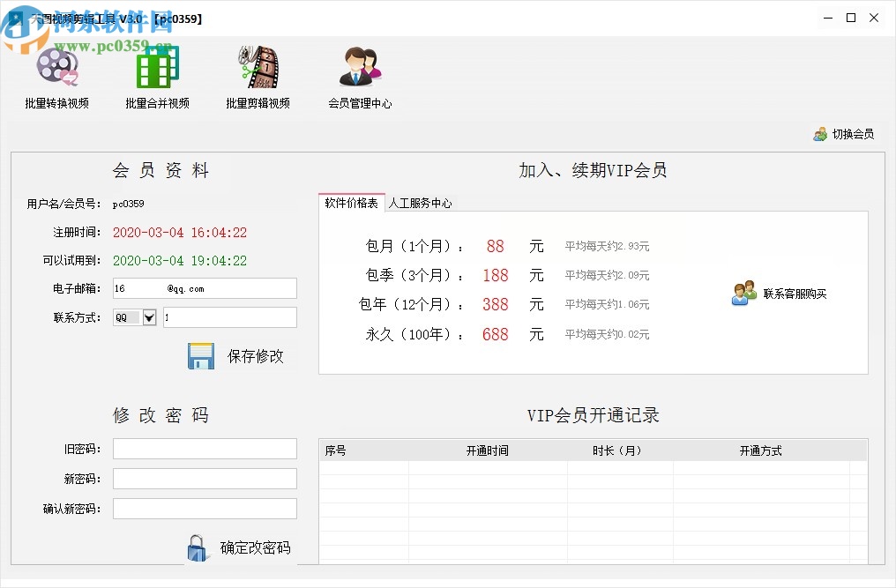Click the 永久（100年） label
The height and width of the screenshot is (588, 896).
tap(414, 334)
